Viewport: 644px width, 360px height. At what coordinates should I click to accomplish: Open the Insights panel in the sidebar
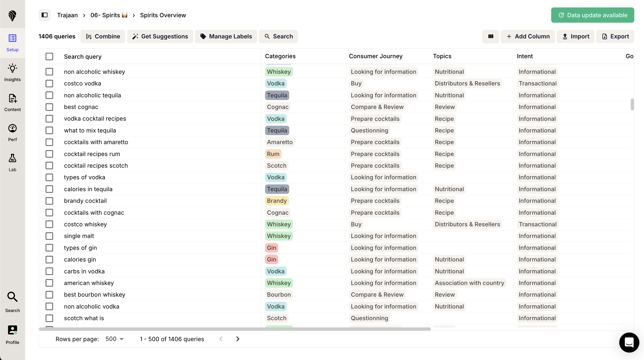click(12, 72)
